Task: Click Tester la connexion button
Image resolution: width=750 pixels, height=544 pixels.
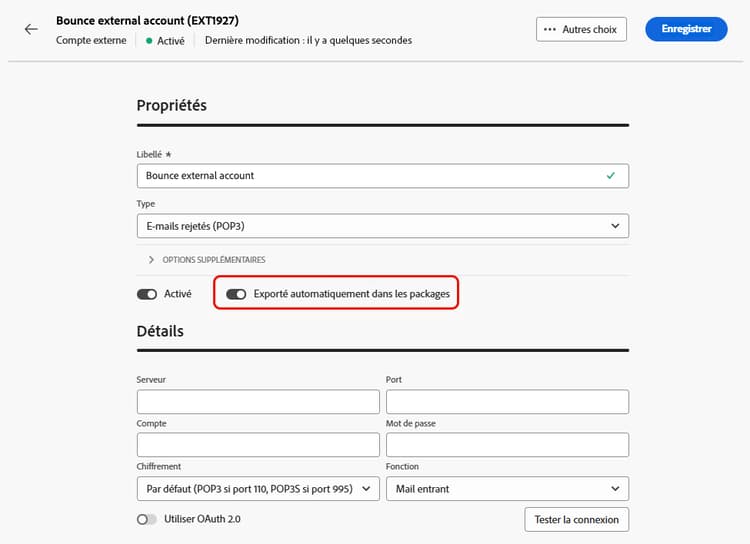Action: click(x=576, y=519)
